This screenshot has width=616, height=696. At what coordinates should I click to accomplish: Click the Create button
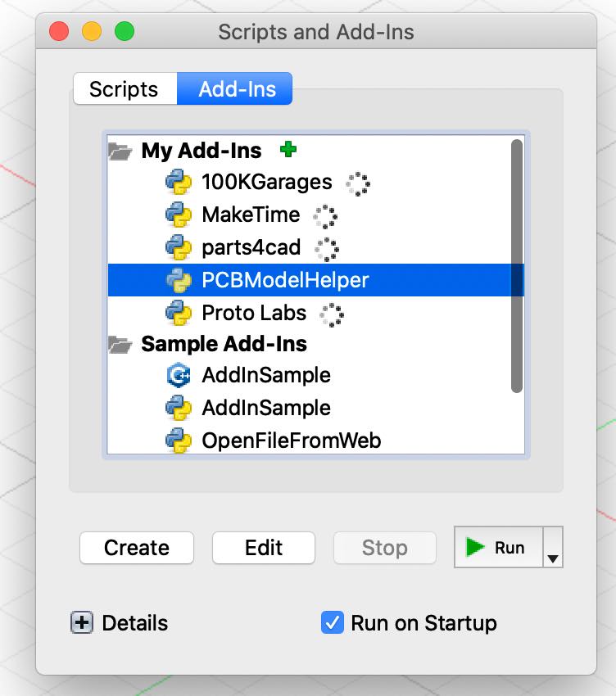pyautogui.click(x=137, y=548)
